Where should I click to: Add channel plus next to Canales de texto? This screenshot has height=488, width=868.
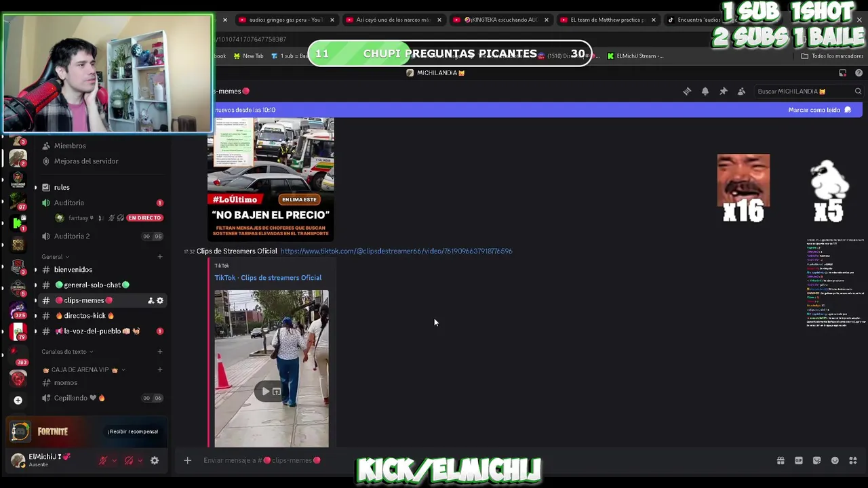click(x=160, y=352)
